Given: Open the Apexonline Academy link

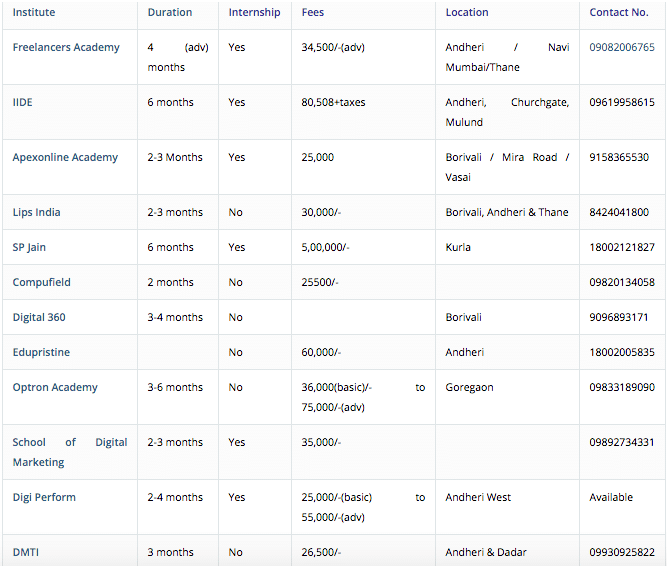Looking at the screenshot, I should [65, 158].
